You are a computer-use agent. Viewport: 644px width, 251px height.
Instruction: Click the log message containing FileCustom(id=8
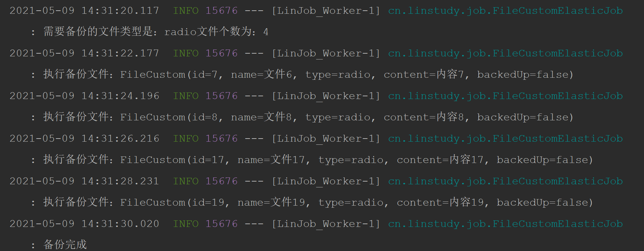(308, 117)
